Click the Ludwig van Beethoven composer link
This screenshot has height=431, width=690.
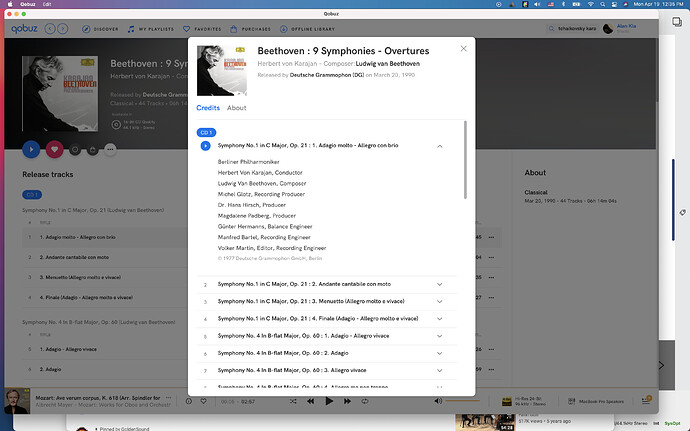coord(388,63)
